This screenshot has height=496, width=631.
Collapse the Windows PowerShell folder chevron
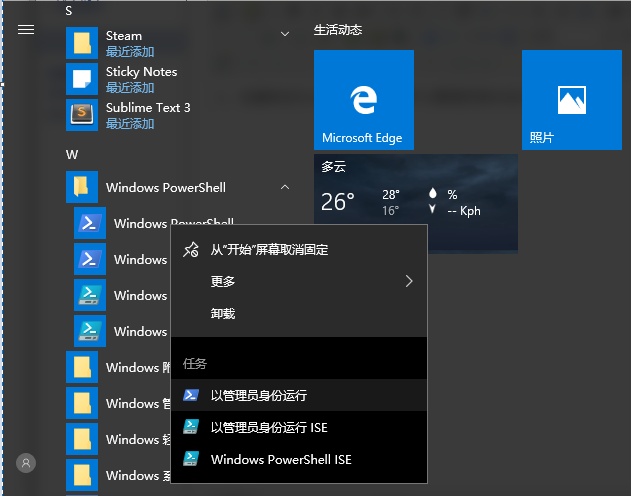pos(285,187)
